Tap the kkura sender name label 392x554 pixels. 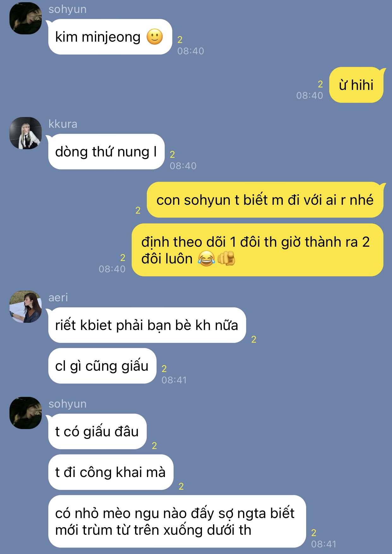pyautogui.click(x=63, y=124)
